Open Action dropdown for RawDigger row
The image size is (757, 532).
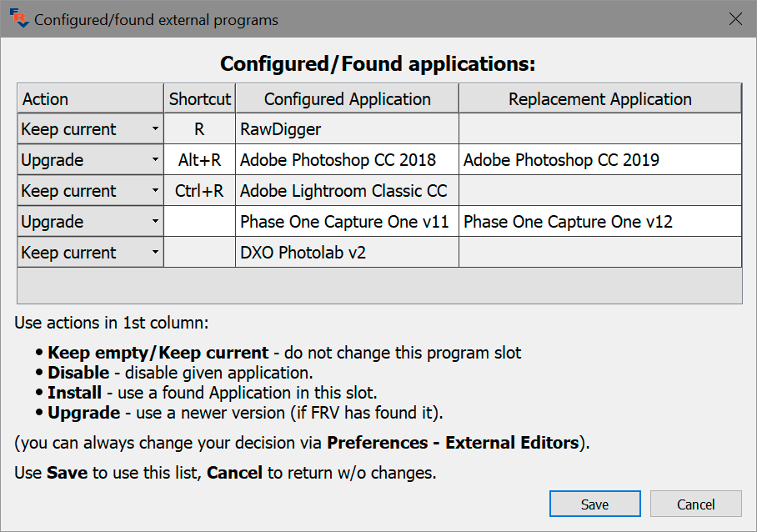(x=90, y=129)
